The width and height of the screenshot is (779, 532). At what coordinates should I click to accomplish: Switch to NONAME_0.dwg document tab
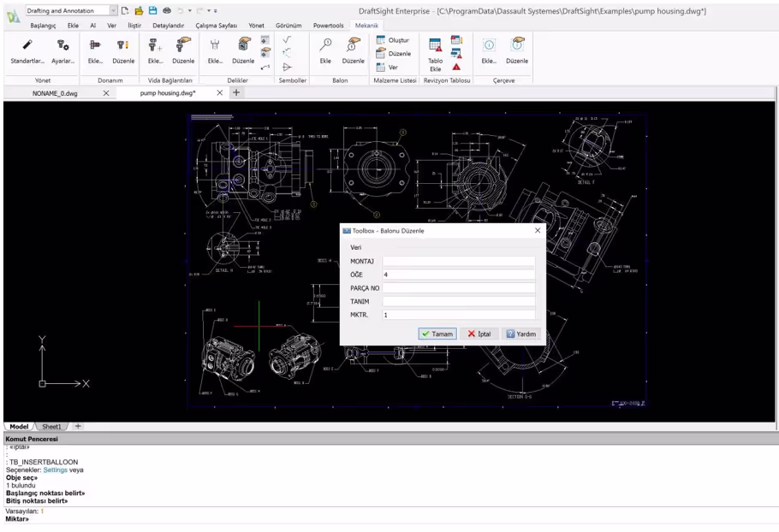[55, 93]
